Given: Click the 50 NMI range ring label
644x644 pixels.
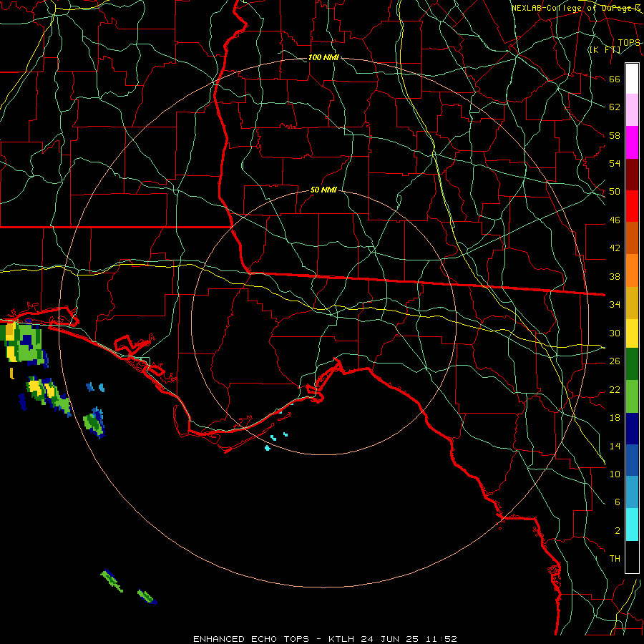Looking at the screenshot, I should pos(323,190).
